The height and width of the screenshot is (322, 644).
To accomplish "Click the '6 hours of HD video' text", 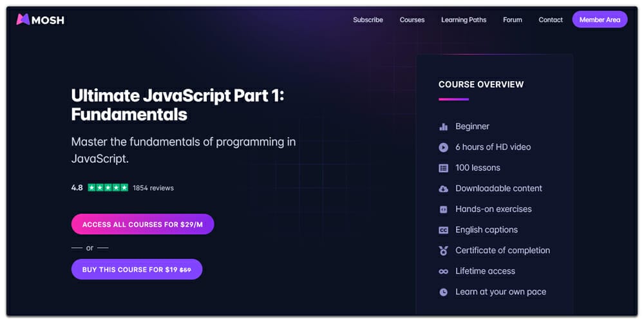I will 493,147.
